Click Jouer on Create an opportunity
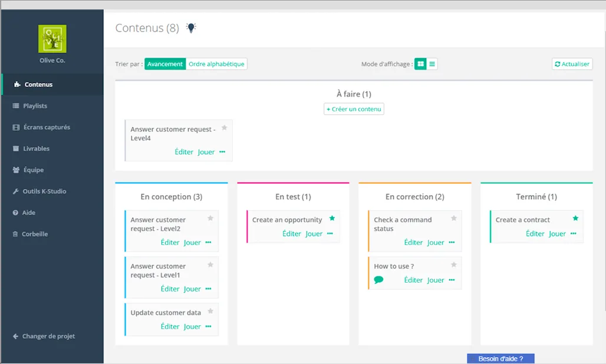Image resolution: width=606 pixels, height=364 pixels. coord(314,233)
